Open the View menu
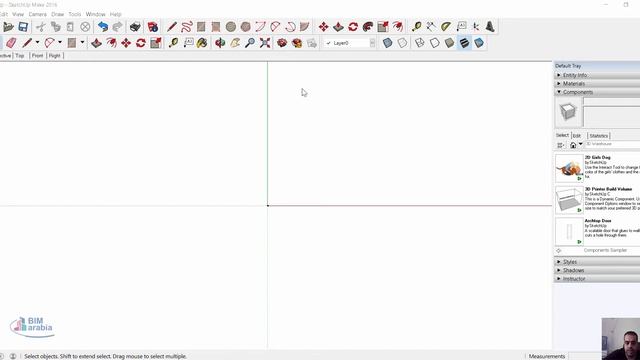 tap(18, 14)
